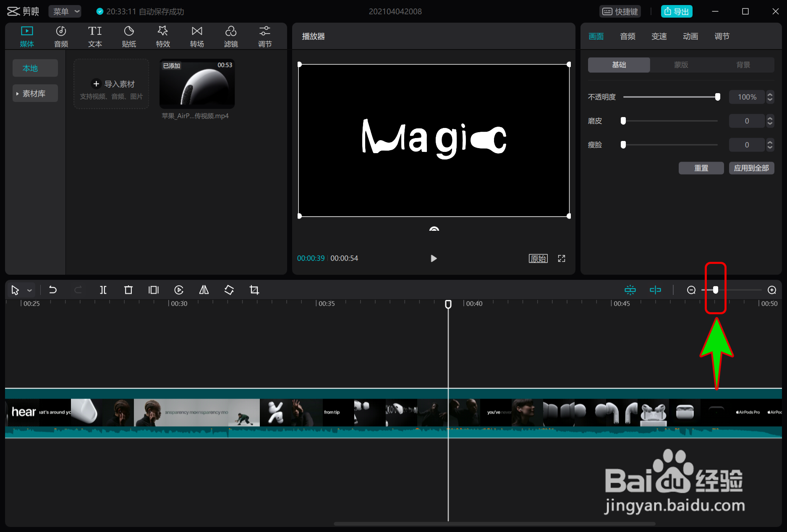Click the 导出 export button

pyautogui.click(x=677, y=11)
